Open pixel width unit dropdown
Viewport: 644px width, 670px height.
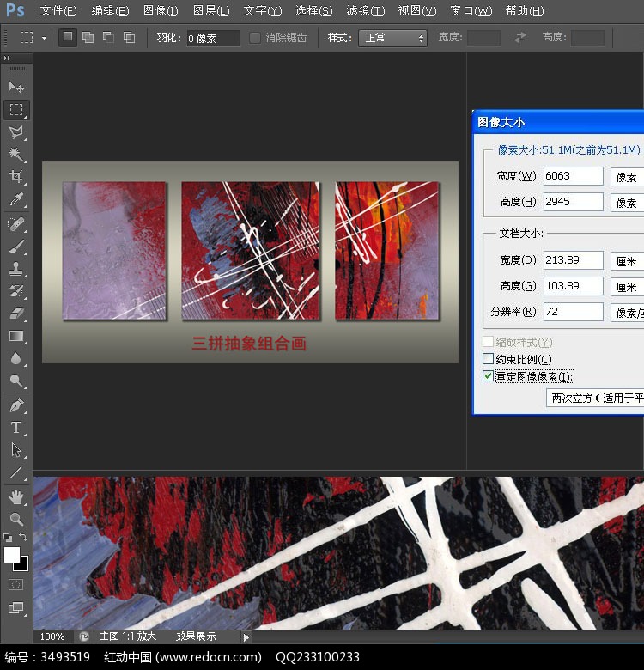628,176
